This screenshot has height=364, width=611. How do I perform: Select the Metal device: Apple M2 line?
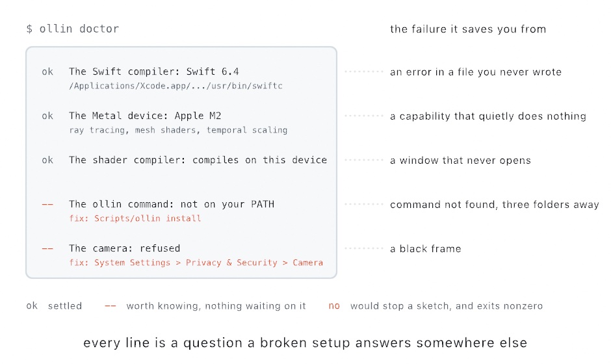[x=145, y=116]
